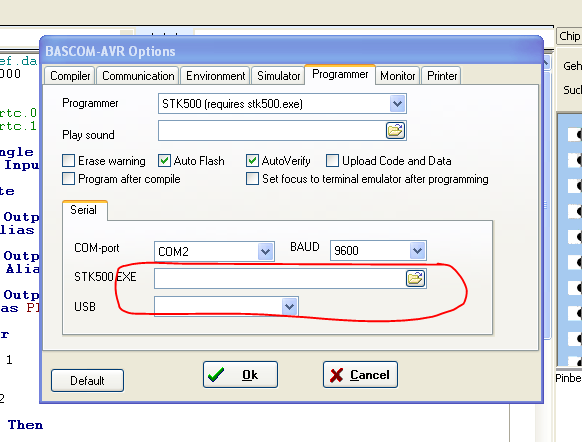Click the STK500 EXE path field
The image size is (582, 442).
click(x=280, y=278)
